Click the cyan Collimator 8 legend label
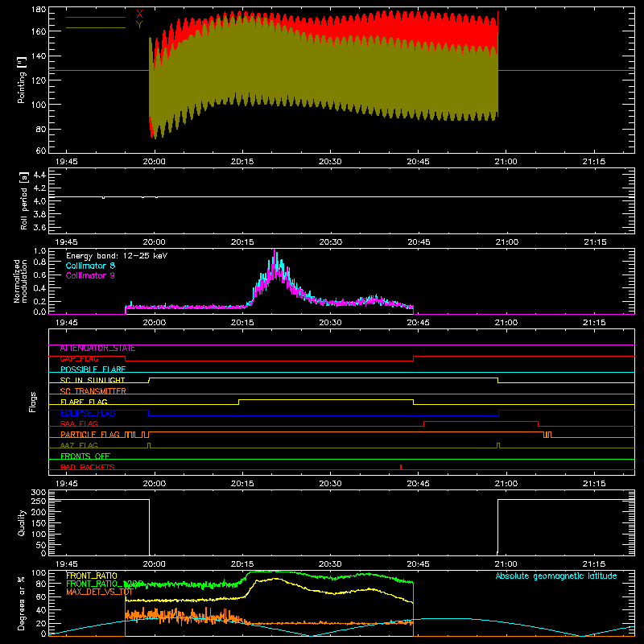644x644 pixels. click(90, 266)
